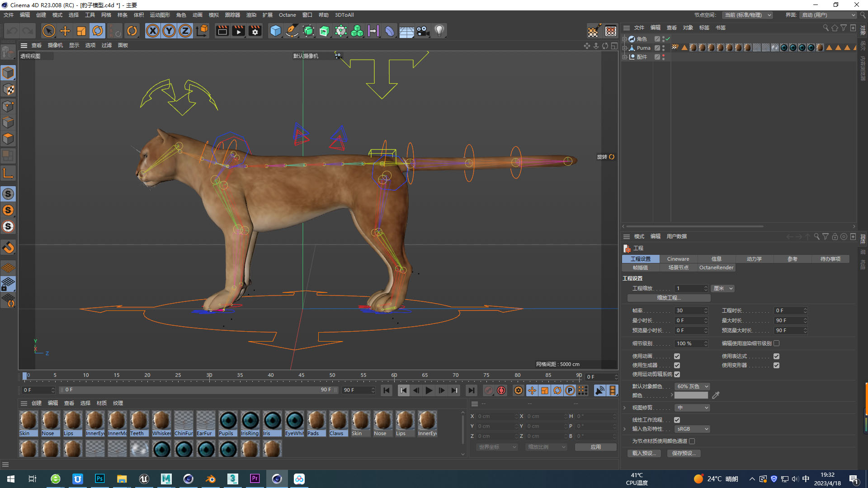Open the 渲染 menu in main menu bar
Image resolution: width=868 pixels, height=488 pixels.
click(251, 15)
